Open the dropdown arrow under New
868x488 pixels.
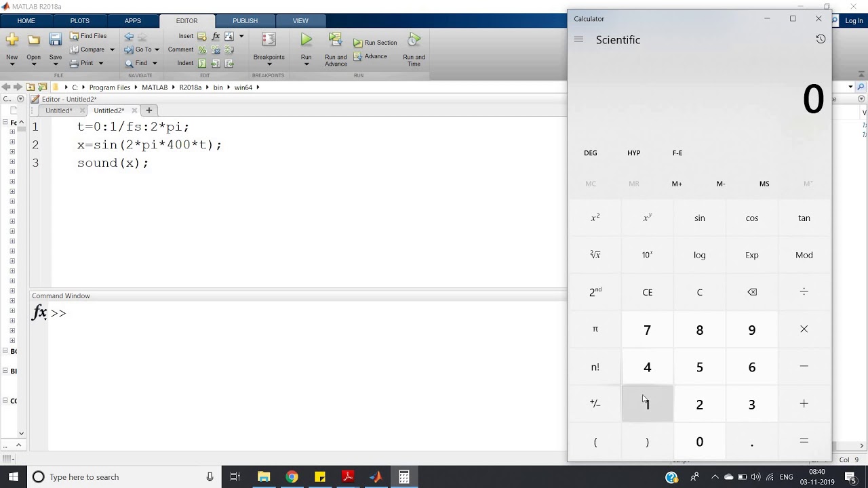tap(12, 65)
